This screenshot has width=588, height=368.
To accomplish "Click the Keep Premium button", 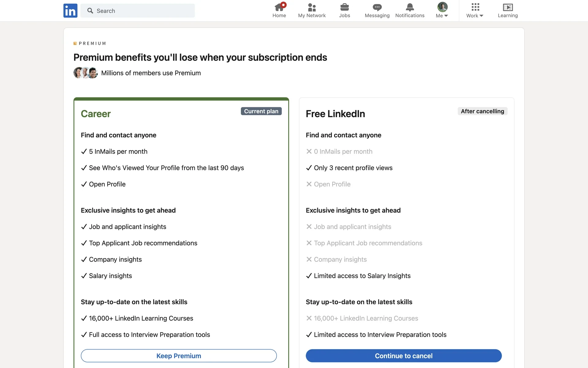I will pyautogui.click(x=179, y=356).
